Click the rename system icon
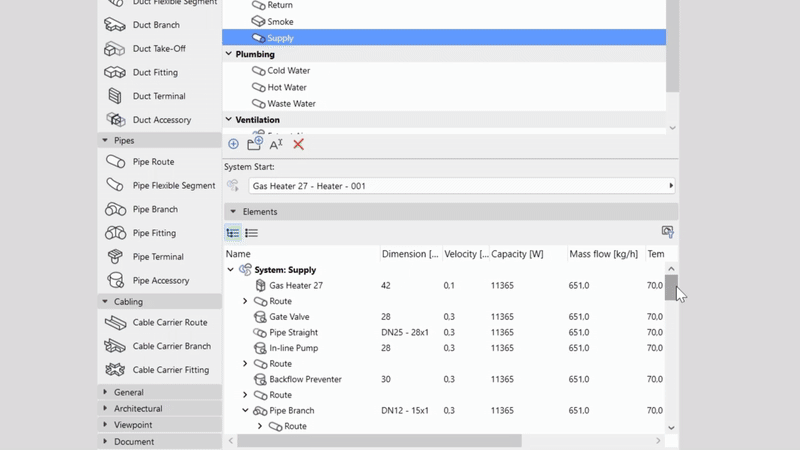 [276, 144]
